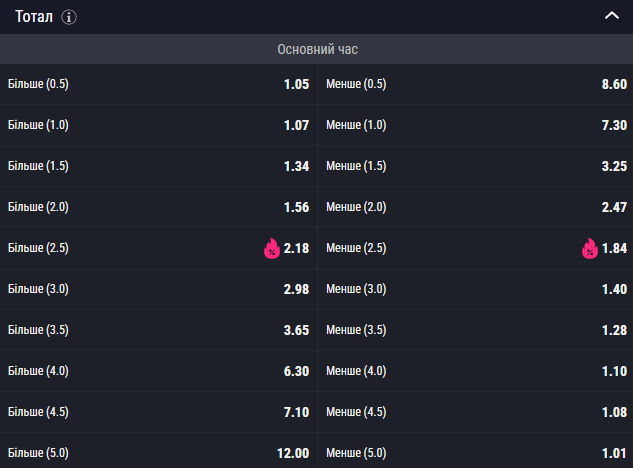Click the fire icon beside Більше (2.5)
Image resolution: width=633 pixels, height=468 pixels.
coord(271,248)
